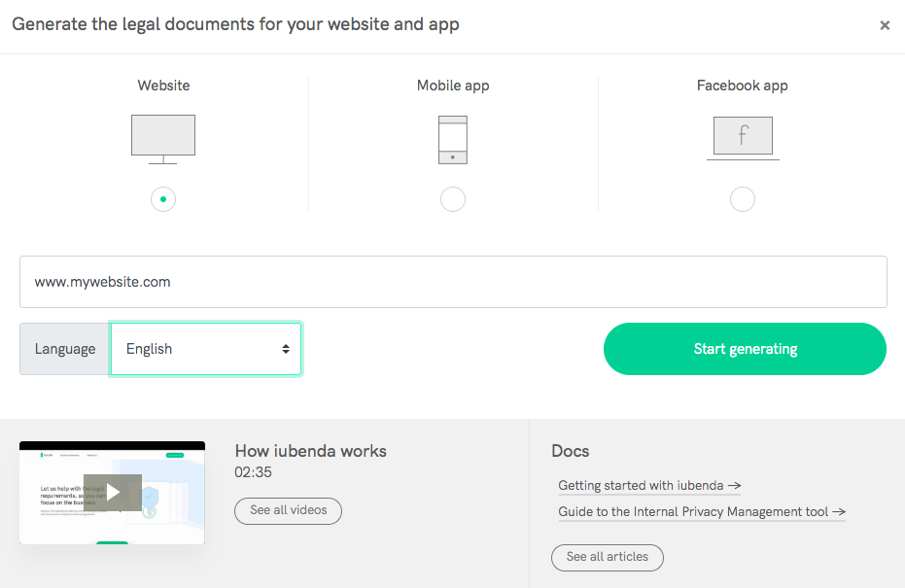Focus the www.mywebsite.com URL input field

pos(453,282)
